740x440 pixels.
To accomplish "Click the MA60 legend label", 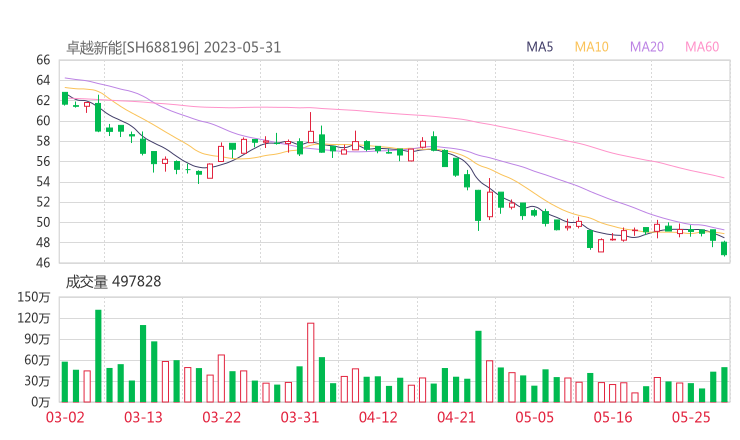I will pos(702,47).
